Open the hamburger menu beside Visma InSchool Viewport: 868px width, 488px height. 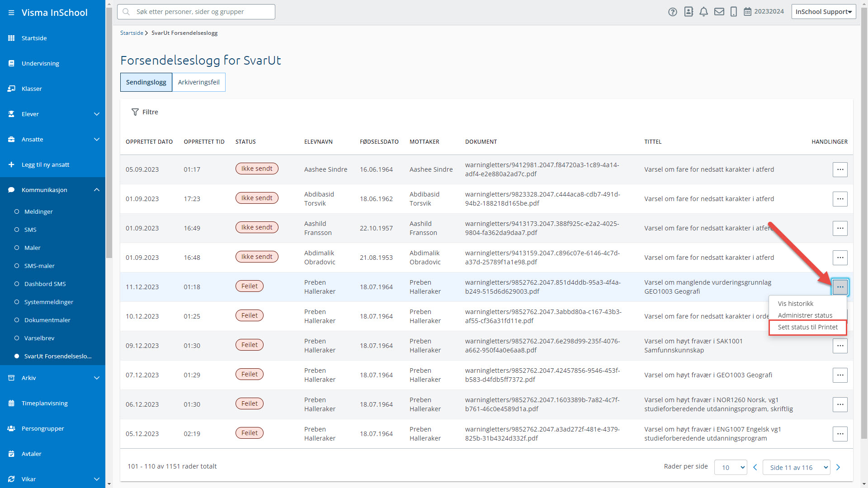coord(11,13)
